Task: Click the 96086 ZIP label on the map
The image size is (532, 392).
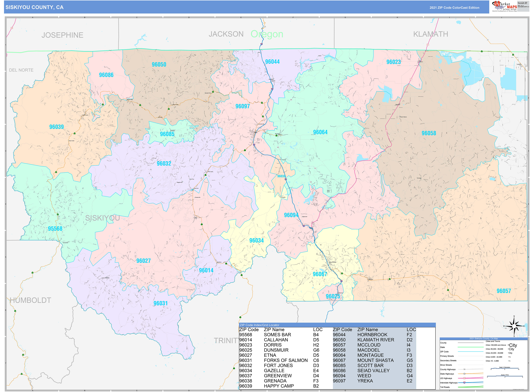Action: [106, 75]
